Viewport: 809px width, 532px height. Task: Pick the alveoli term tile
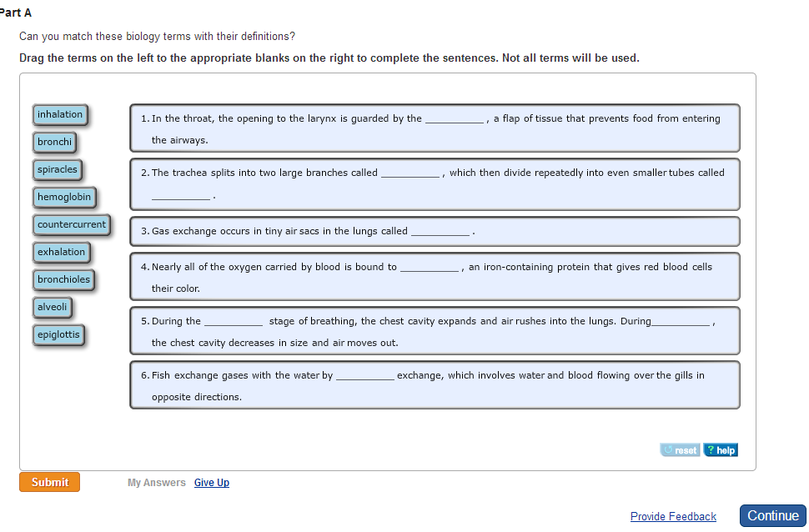pyautogui.click(x=53, y=307)
